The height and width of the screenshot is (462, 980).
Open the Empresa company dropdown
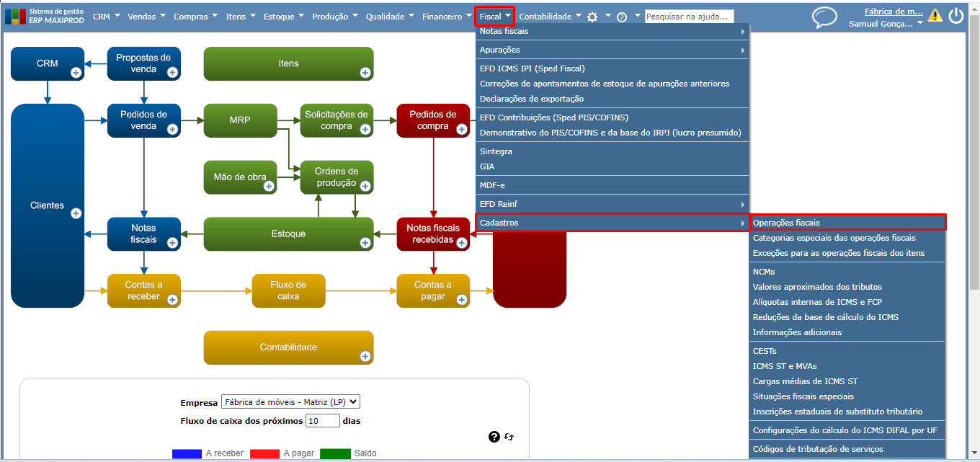[290, 402]
